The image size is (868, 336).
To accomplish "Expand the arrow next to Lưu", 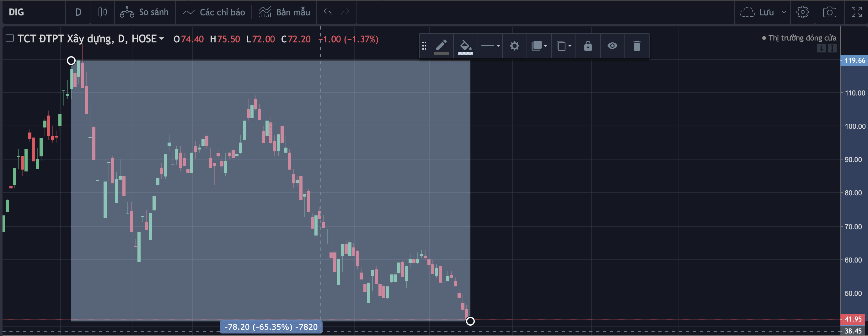I will pyautogui.click(x=784, y=12).
